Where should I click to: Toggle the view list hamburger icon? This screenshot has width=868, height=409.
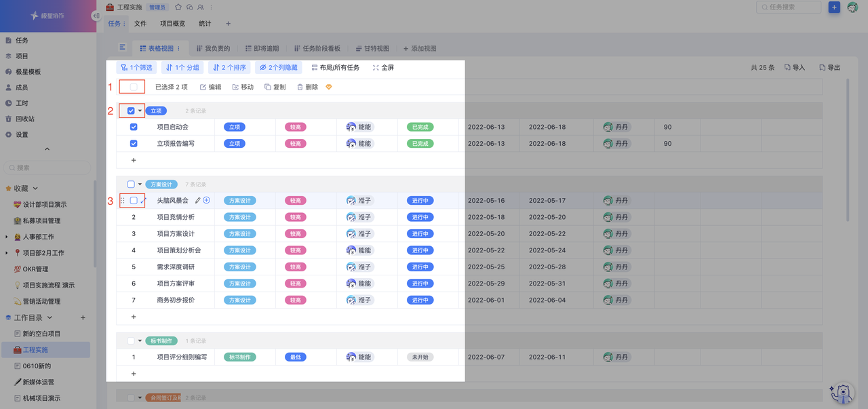coord(123,47)
